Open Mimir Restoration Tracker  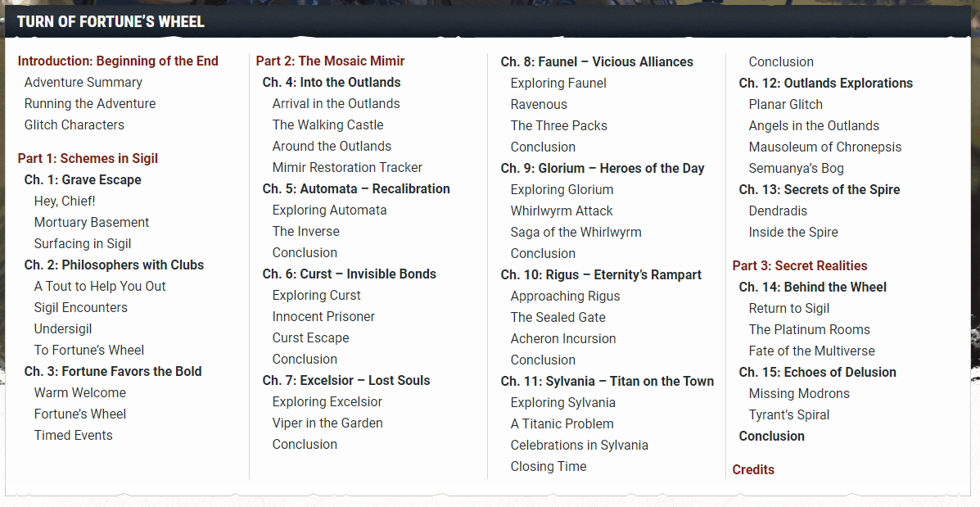pos(347,168)
